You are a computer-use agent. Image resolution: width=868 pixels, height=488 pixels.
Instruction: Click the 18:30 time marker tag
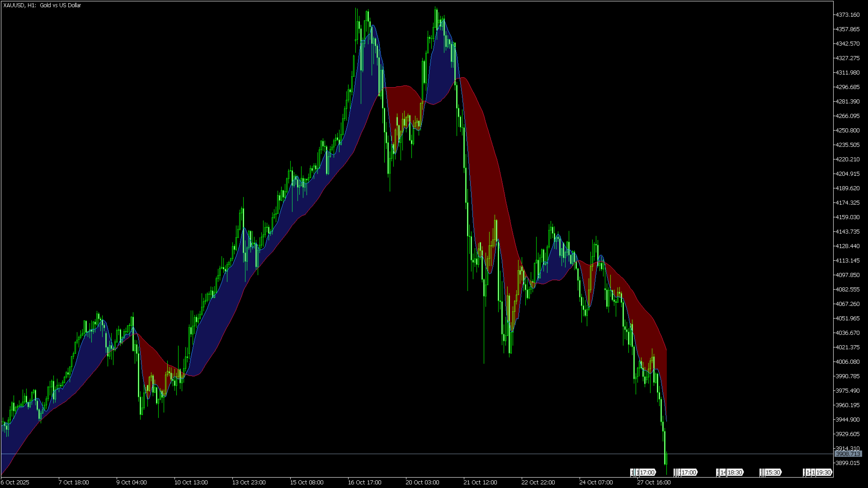[x=735, y=472]
